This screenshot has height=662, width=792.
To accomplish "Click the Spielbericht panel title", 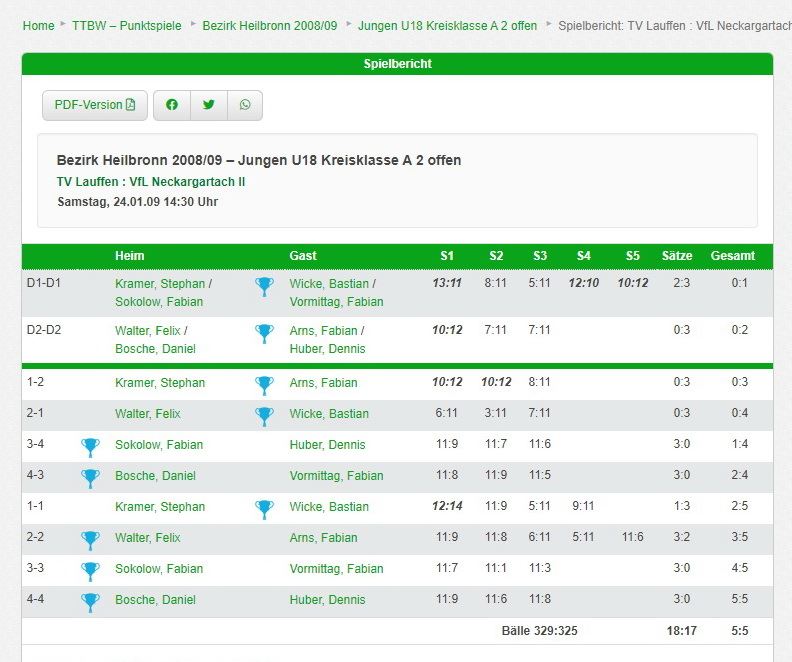I will click(x=398, y=64).
